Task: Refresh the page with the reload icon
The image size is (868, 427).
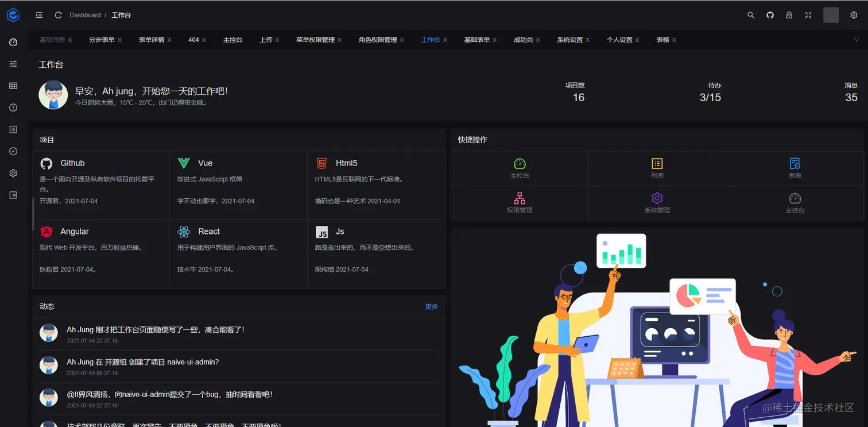Action: click(57, 15)
